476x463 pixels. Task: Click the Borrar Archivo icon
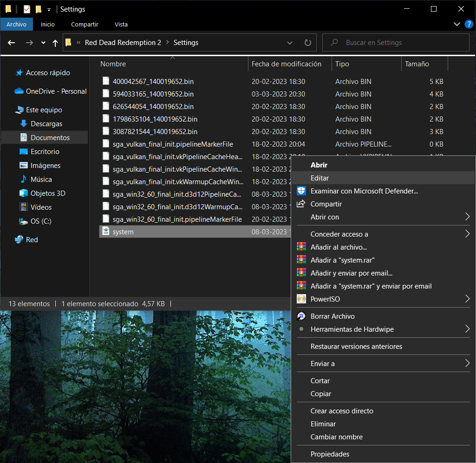[x=301, y=316]
